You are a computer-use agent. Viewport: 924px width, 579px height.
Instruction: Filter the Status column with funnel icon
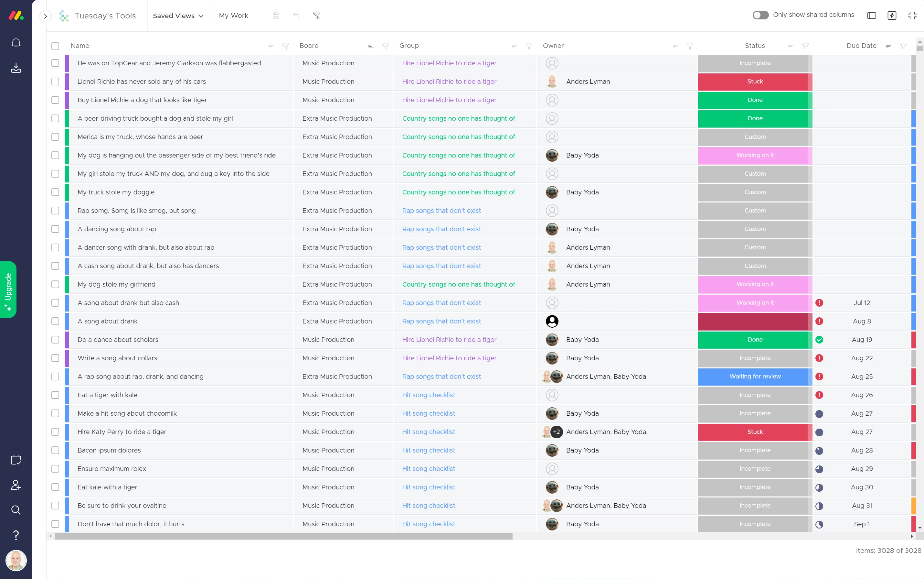(805, 46)
